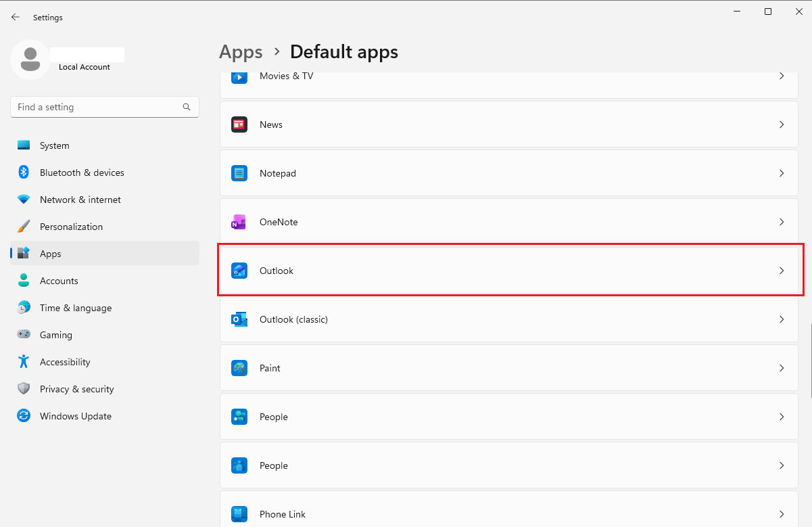Image resolution: width=812 pixels, height=527 pixels.
Task: Expand Notepad defaults chevron
Action: coord(782,173)
